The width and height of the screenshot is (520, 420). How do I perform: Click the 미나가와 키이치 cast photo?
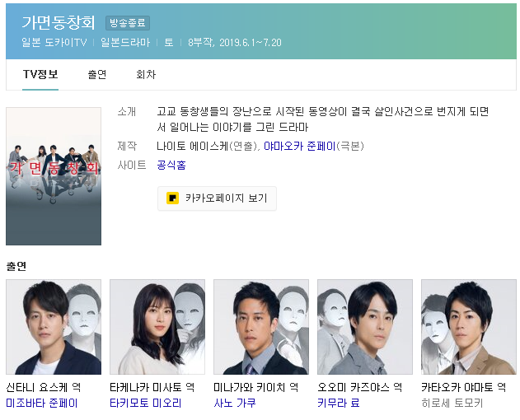click(x=261, y=327)
